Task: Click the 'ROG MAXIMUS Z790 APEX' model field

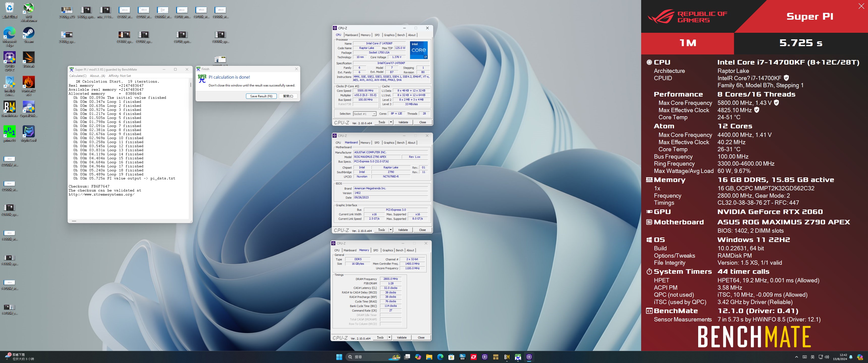Action: [377, 157]
